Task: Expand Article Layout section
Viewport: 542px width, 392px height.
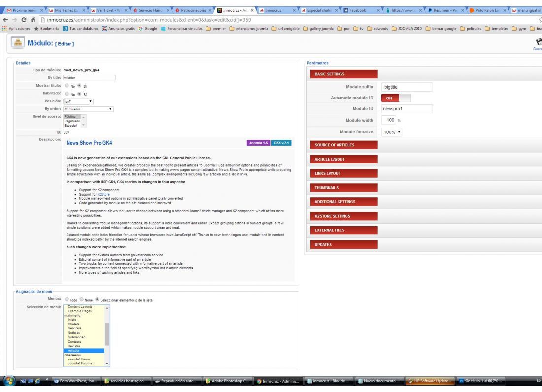Action: point(343,159)
